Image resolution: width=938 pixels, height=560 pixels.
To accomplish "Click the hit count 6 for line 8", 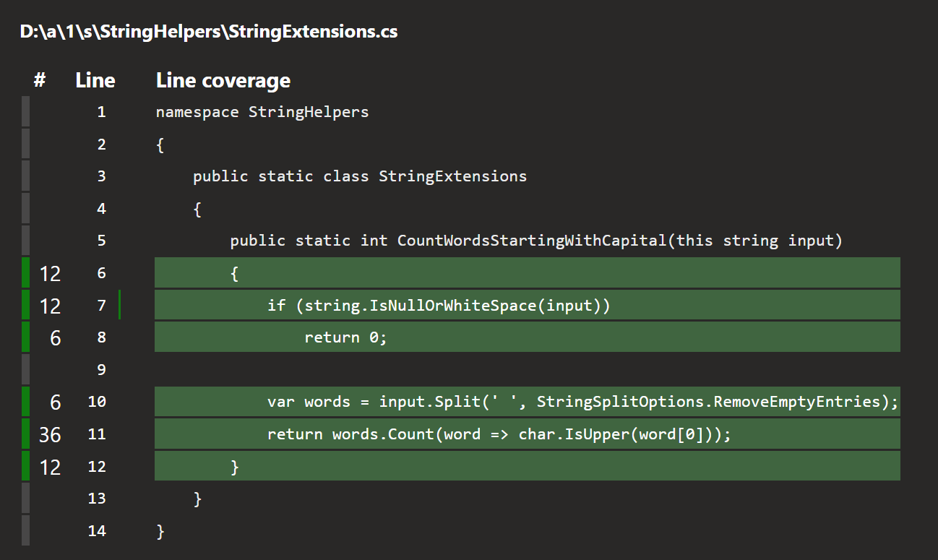I will pyautogui.click(x=56, y=337).
